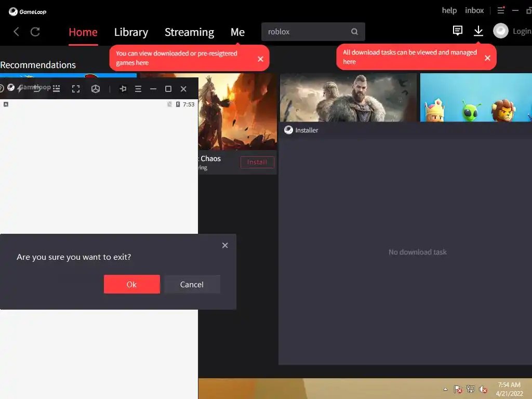The height and width of the screenshot is (399, 532).
Task: Open the messages chat icon
Action: point(457,31)
